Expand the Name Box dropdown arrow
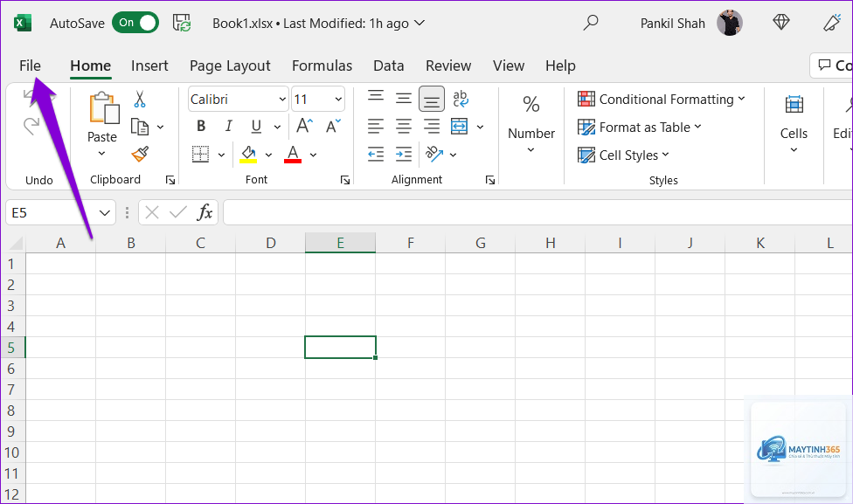The height and width of the screenshot is (504, 853). (105, 212)
